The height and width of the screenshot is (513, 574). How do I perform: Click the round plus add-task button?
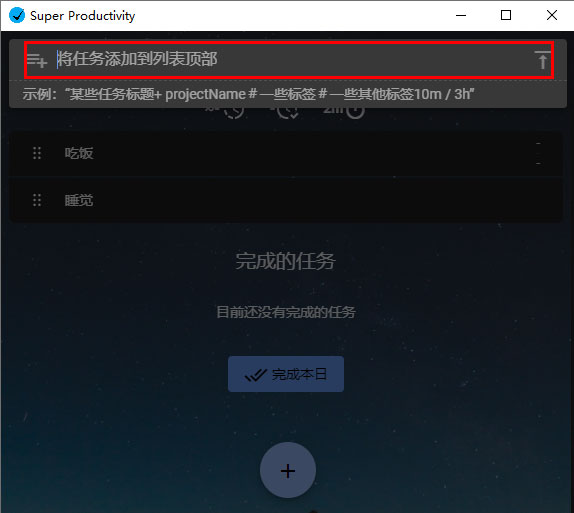coord(288,470)
